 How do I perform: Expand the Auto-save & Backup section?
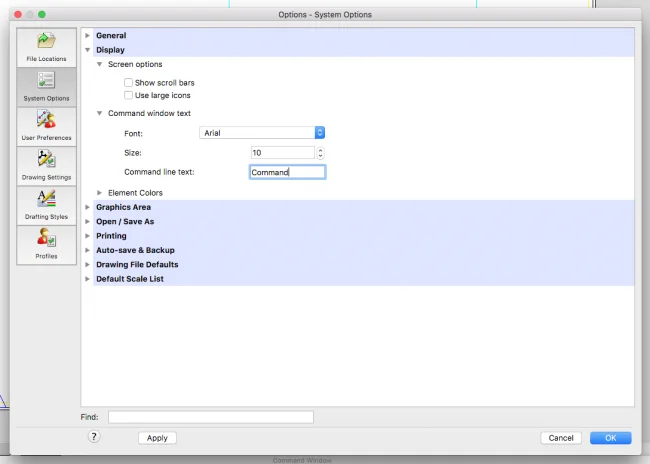88,250
